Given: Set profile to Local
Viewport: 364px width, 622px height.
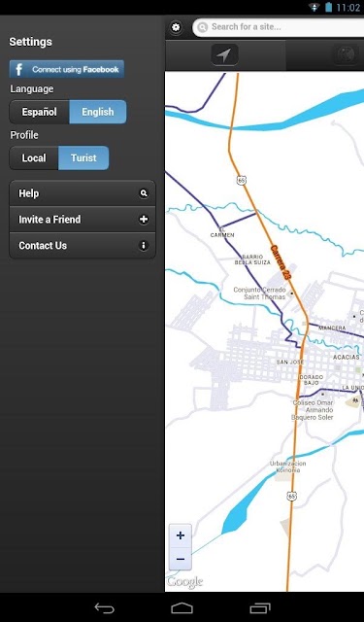Looking at the screenshot, I should click(34, 157).
